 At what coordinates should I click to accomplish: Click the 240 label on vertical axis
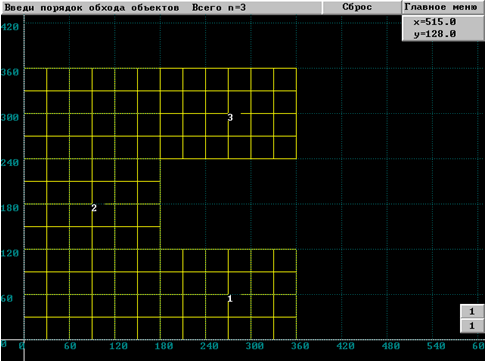(x=10, y=163)
